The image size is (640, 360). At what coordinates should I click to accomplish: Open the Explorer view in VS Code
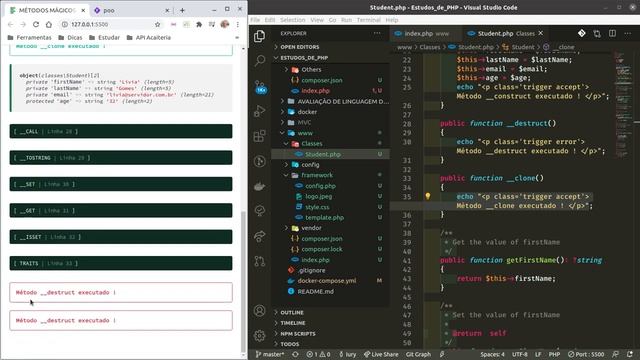point(260,36)
